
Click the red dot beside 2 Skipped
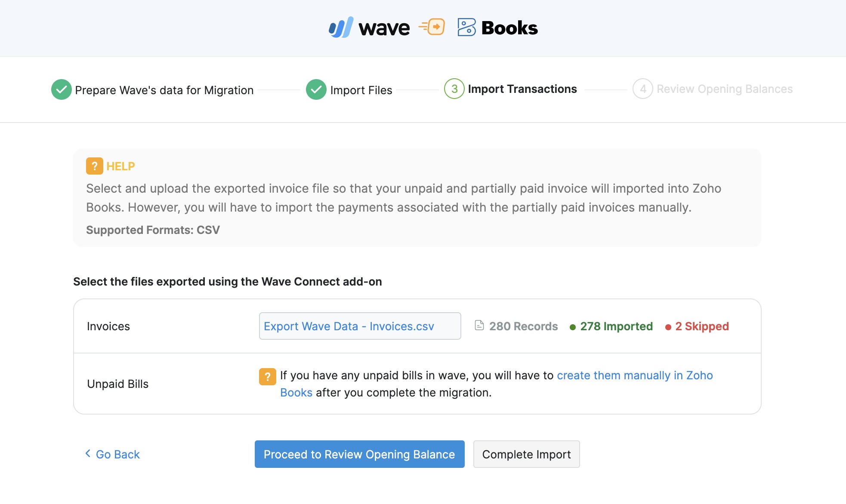tap(668, 326)
